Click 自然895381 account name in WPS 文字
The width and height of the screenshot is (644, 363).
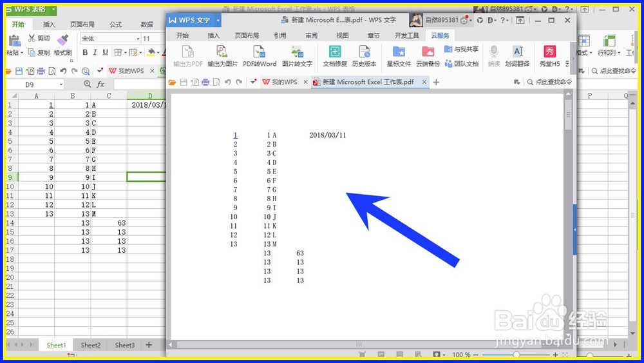pos(442,20)
